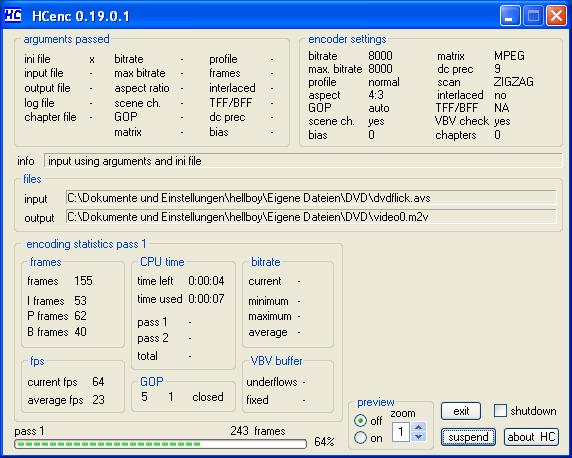This screenshot has width=572, height=458.
Task: Enable the shutdown checkbox
Action: (500, 411)
